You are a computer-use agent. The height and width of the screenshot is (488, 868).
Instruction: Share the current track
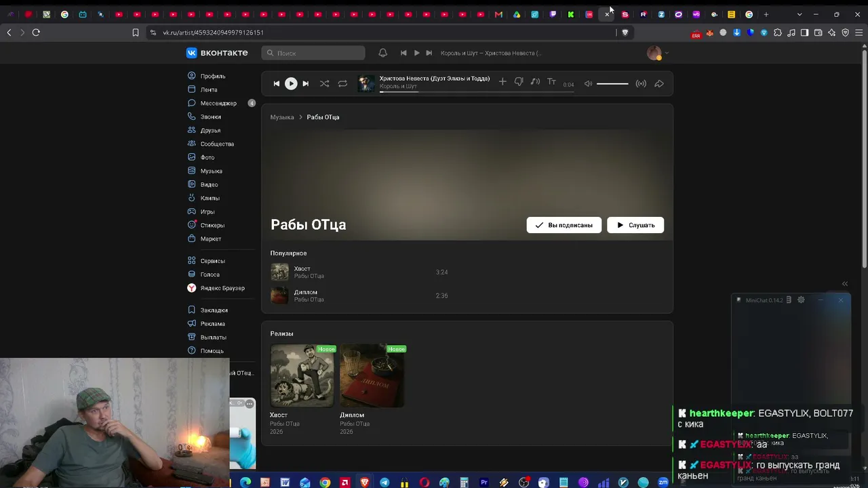pyautogui.click(x=659, y=83)
